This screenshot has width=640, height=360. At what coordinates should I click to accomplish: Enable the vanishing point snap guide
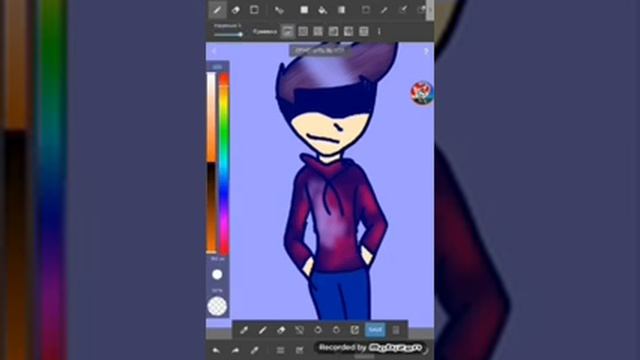tap(333, 31)
